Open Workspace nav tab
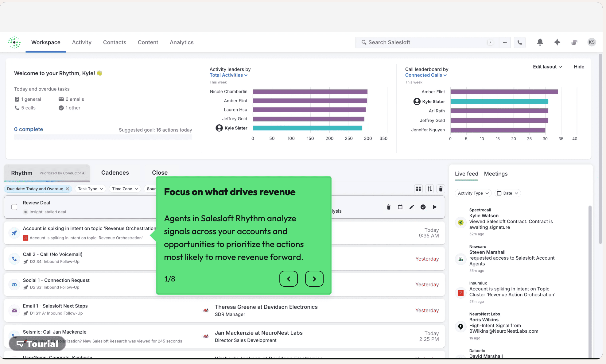The height and width of the screenshot is (364, 606). point(46,42)
